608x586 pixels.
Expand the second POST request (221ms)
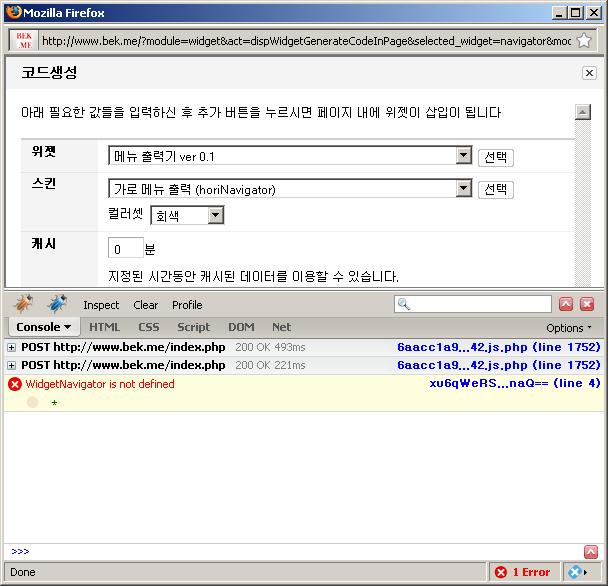[x=12, y=365]
